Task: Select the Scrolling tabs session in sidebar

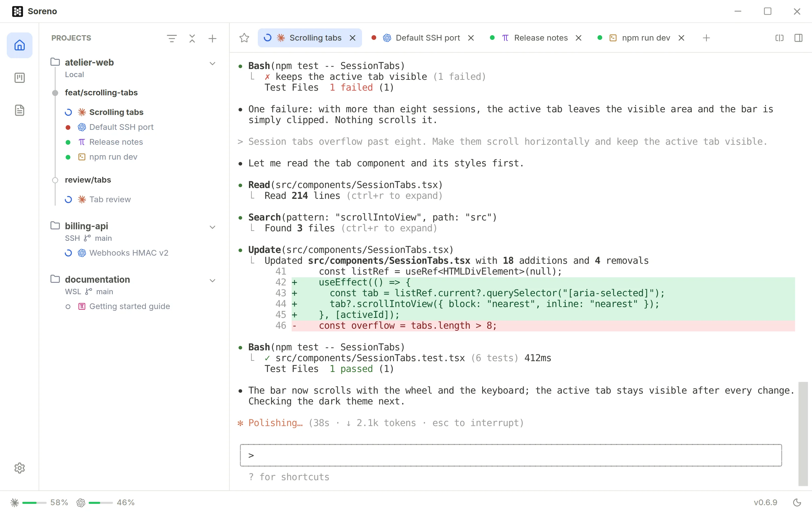Action: (116, 112)
